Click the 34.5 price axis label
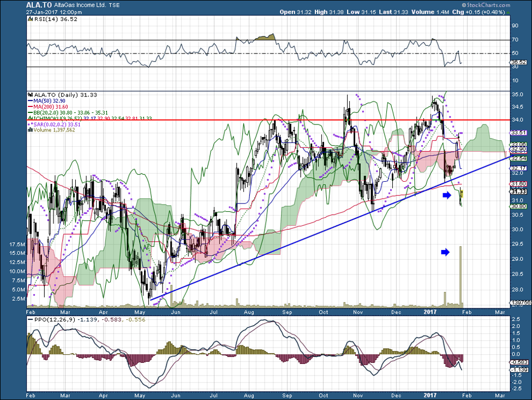The height and width of the screenshot is (400, 532). [517, 107]
